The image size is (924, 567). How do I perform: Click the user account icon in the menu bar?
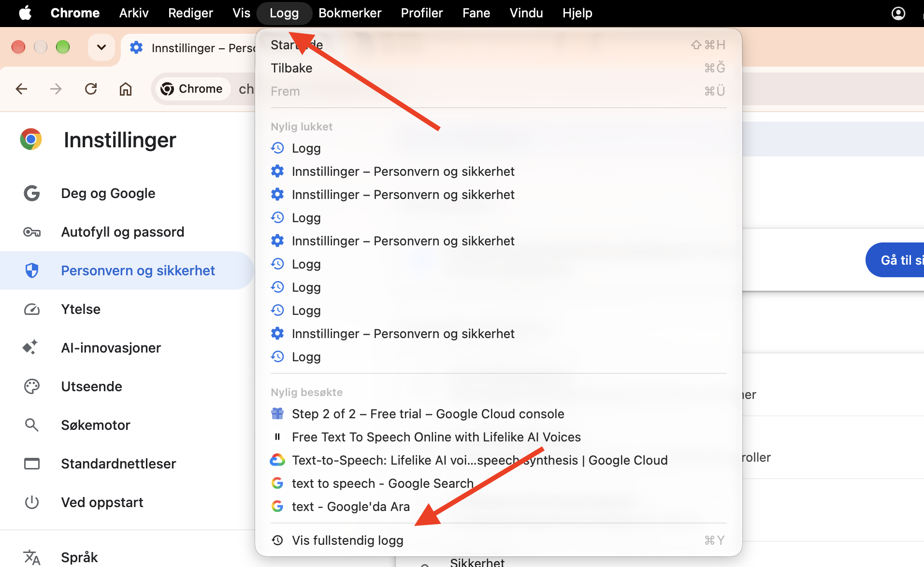898,13
